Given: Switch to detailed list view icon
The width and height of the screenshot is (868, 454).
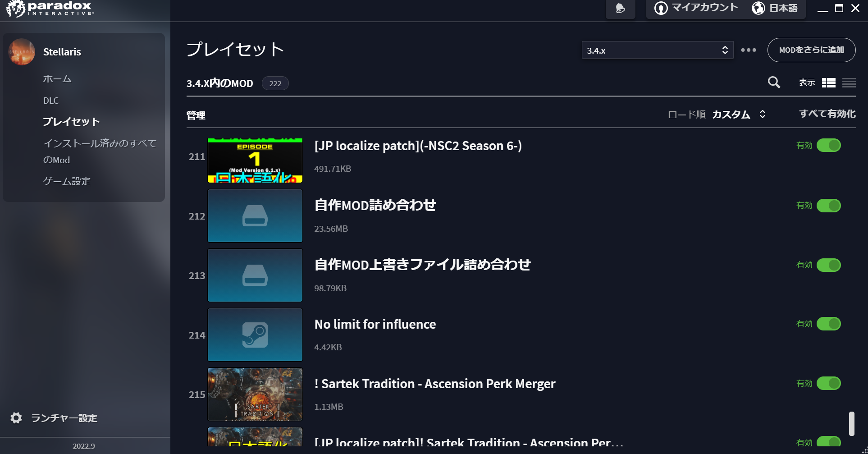Looking at the screenshot, I should 828,83.
